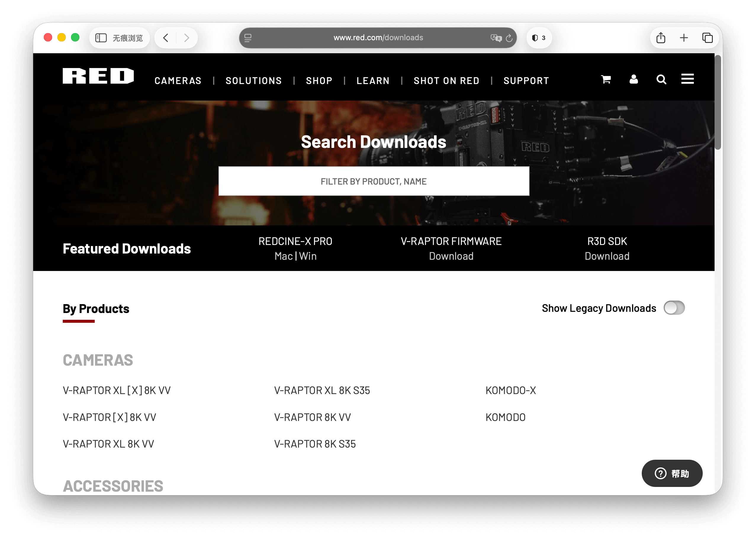
Task: Toggle the Safari sidebar icon
Action: pos(101,38)
